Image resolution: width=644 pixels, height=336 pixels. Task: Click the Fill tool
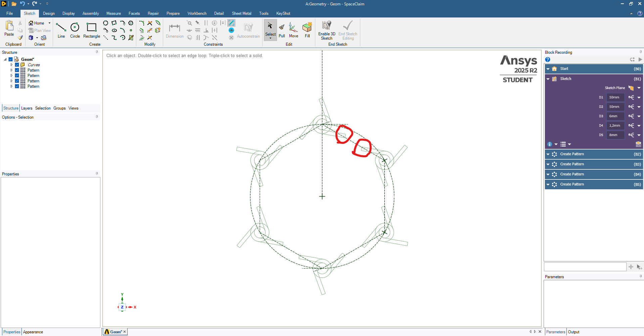307,30
